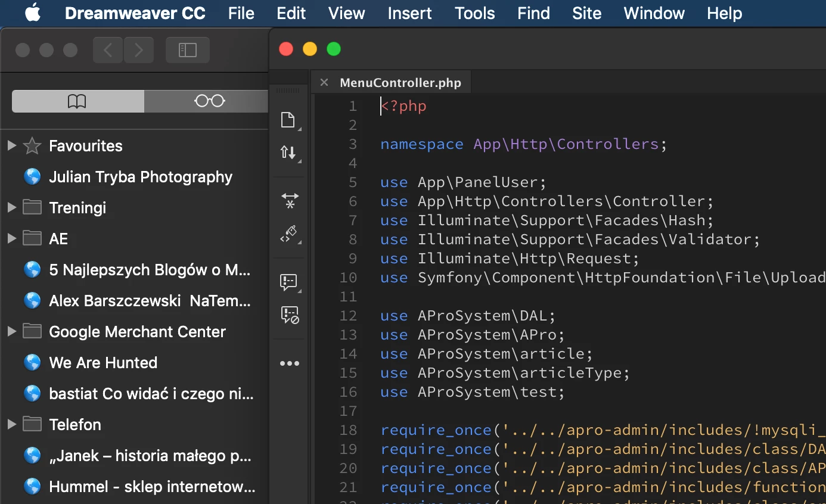
Task: Open the Alex Barszczewski NaTem bookmark
Action: pos(150,301)
